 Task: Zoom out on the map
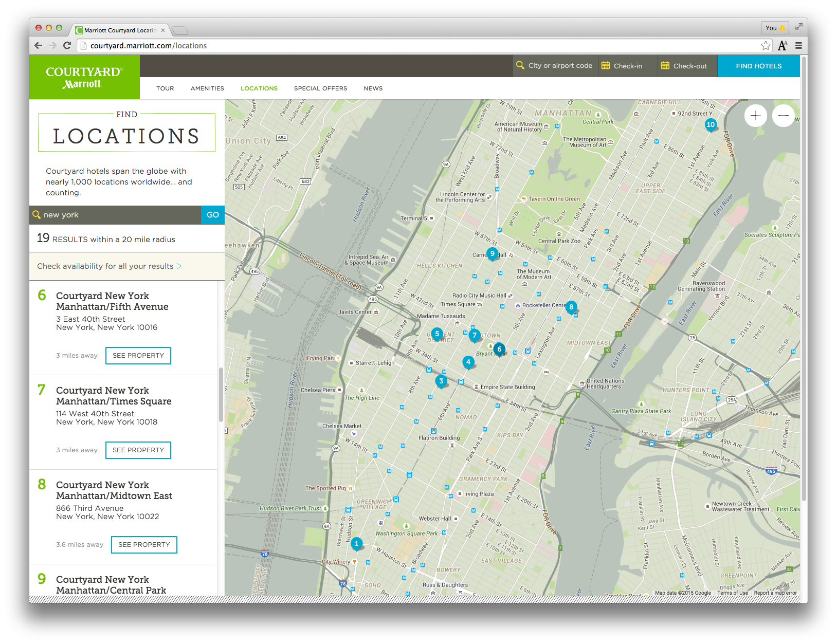tap(783, 116)
